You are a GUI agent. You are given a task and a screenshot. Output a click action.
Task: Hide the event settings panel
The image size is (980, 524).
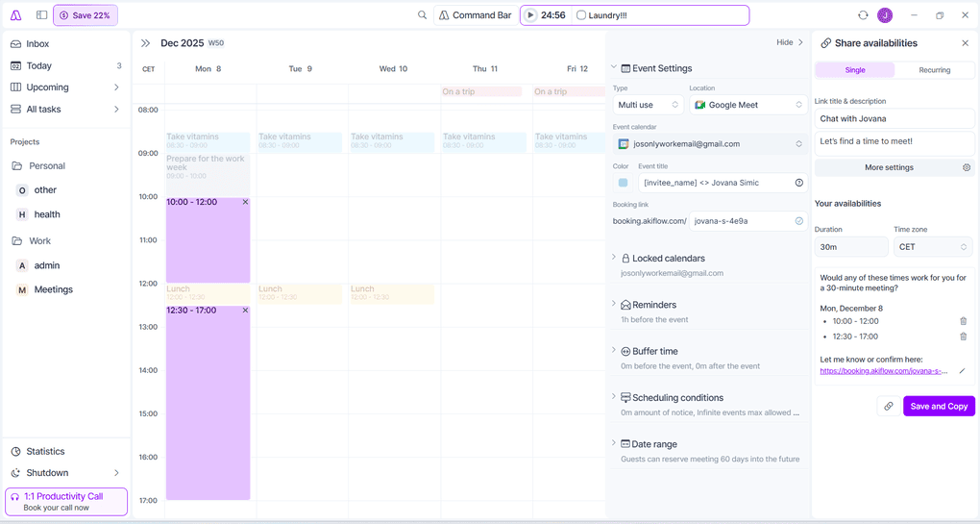[x=790, y=42]
